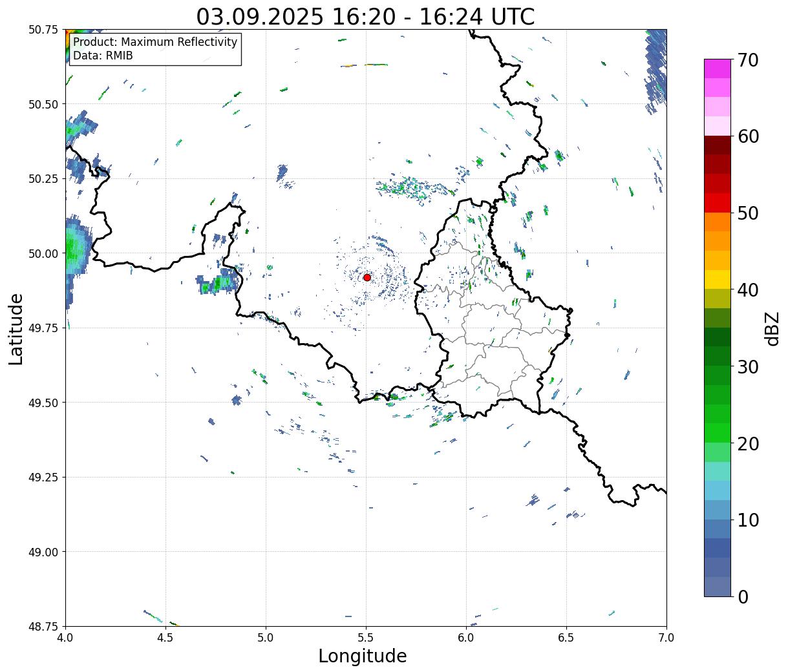Click the longitude tick label 5.5
Screen dimensions: 788x672
pyautogui.click(x=366, y=638)
